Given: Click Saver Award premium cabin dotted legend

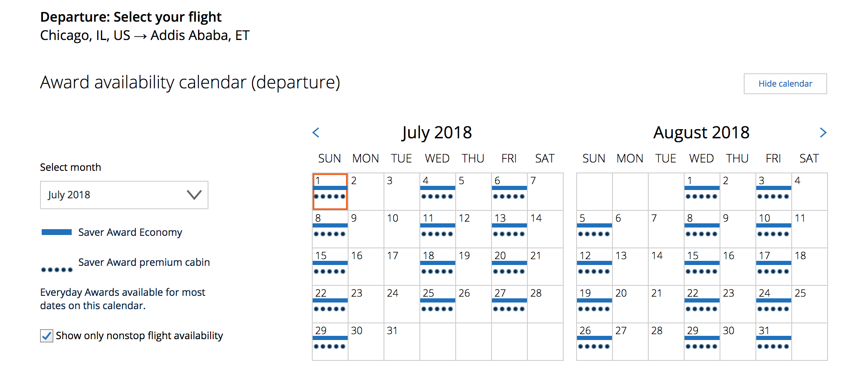Looking at the screenshot, I should 57,270.
